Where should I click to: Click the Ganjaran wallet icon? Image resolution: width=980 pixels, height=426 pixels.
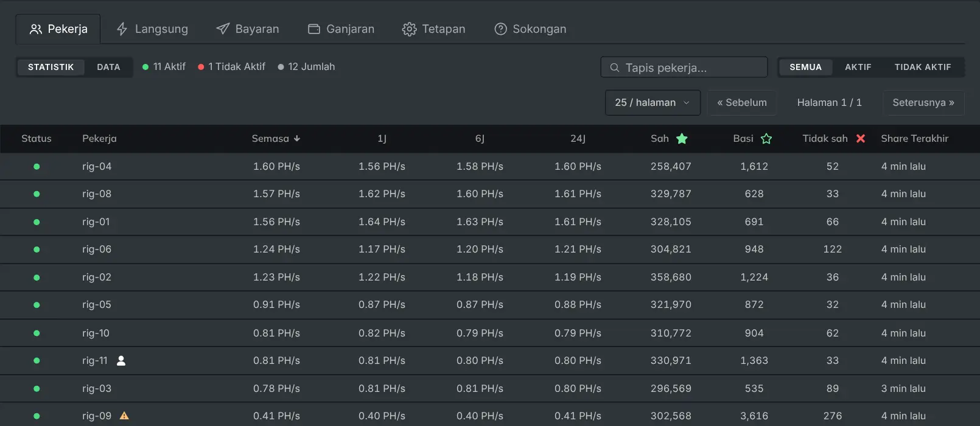pos(314,29)
